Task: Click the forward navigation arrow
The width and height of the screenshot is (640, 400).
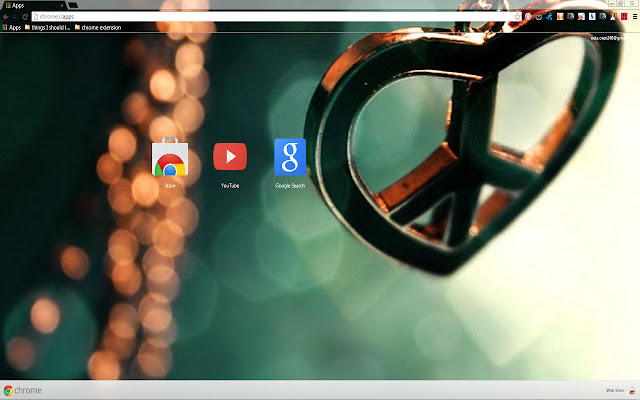Action: (x=16, y=17)
